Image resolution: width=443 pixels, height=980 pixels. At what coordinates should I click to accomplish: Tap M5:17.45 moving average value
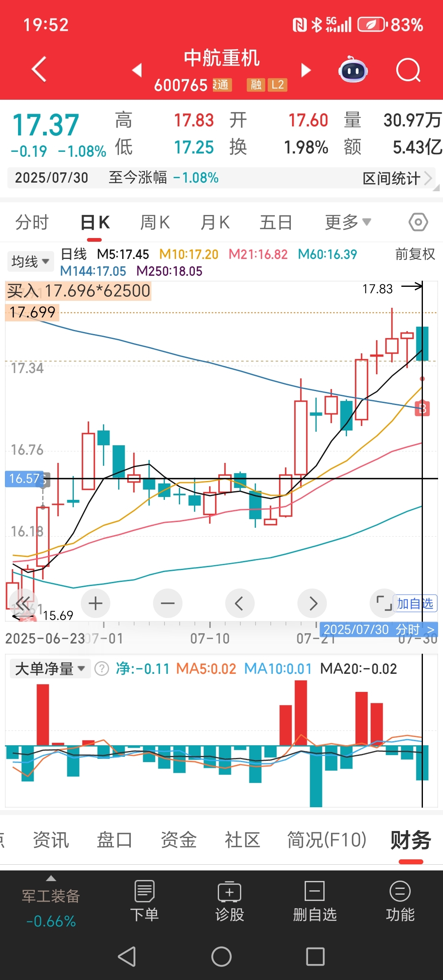pos(123,254)
